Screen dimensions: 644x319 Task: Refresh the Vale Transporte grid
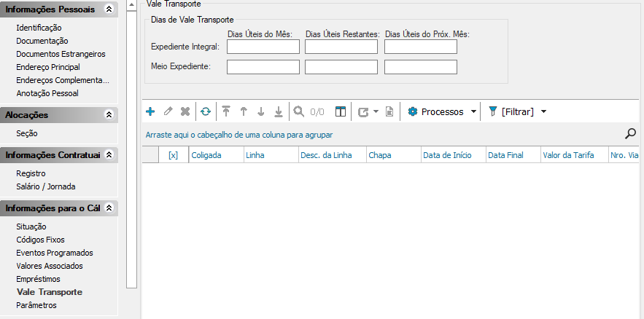[x=206, y=111]
